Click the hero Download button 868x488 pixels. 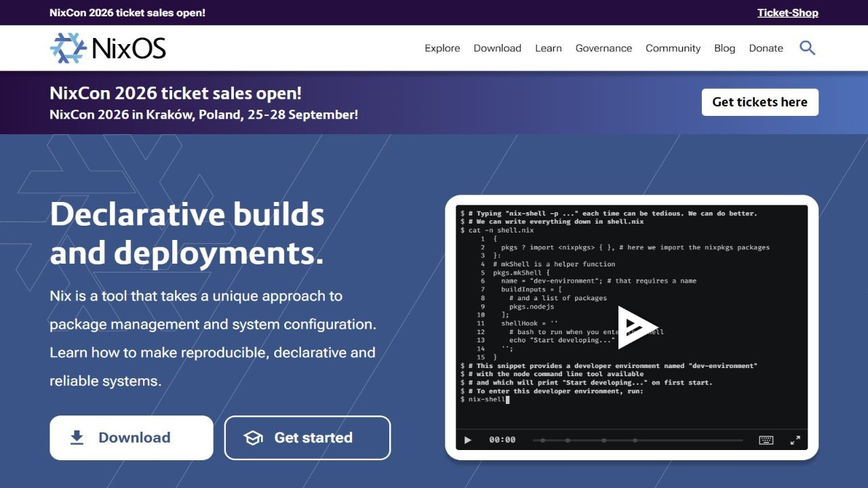(132, 438)
